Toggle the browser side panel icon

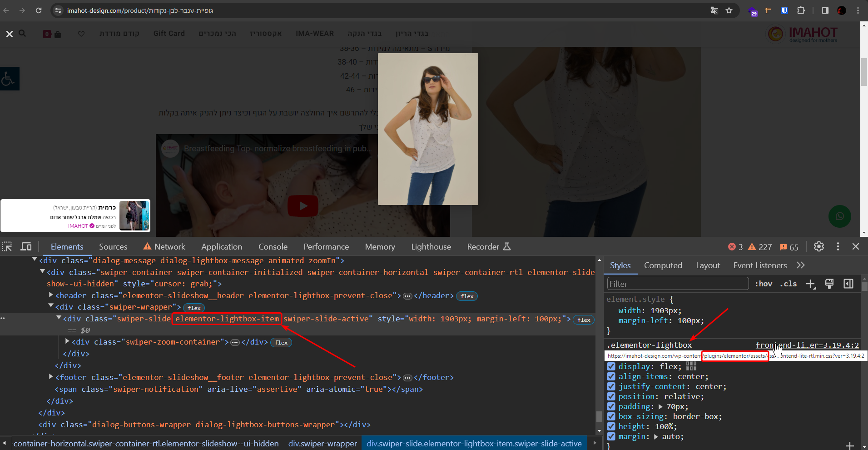[825, 10]
